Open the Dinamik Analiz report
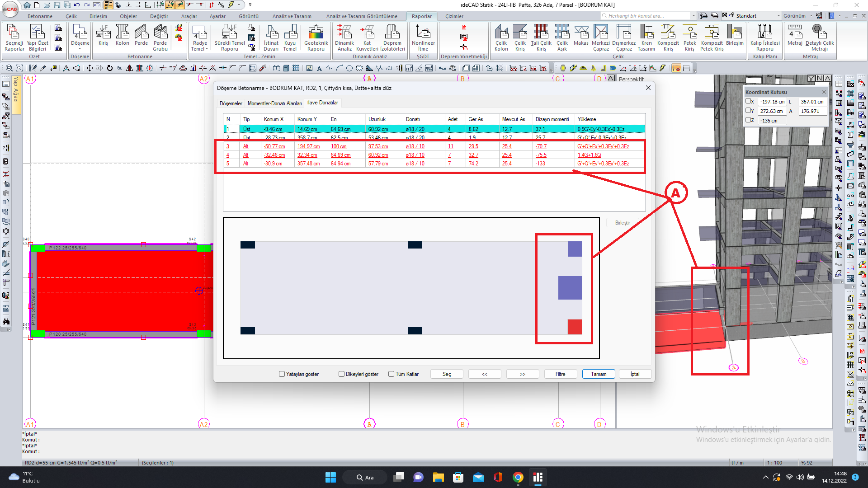 344,38
